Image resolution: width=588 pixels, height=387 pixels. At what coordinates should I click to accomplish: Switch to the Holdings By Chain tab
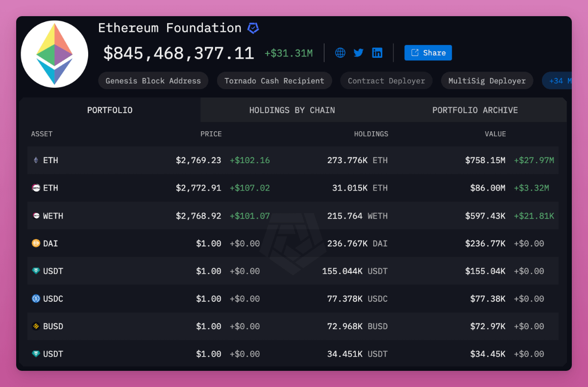point(292,110)
